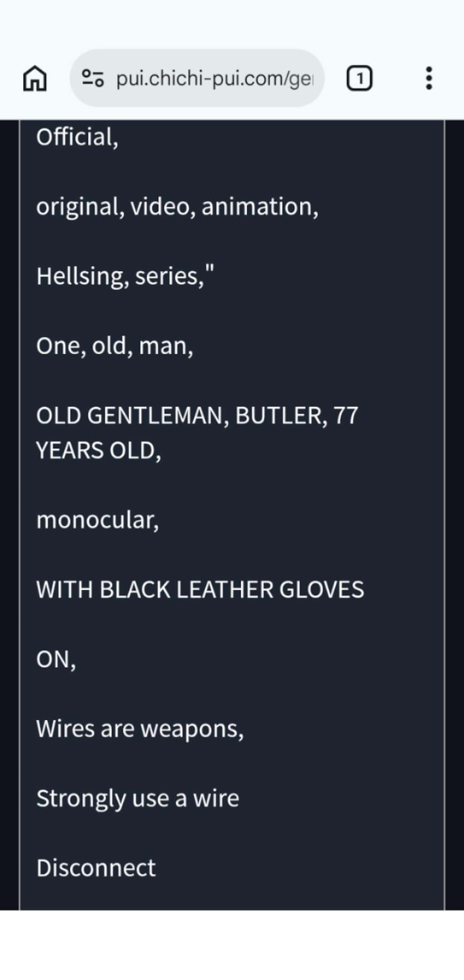
Task: Click the number 77 in prompt
Action: pyautogui.click(x=346, y=416)
